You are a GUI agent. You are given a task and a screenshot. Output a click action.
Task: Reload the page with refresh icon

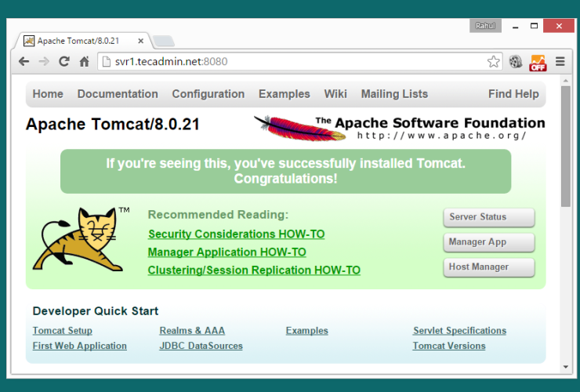pyautogui.click(x=64, y=62)
